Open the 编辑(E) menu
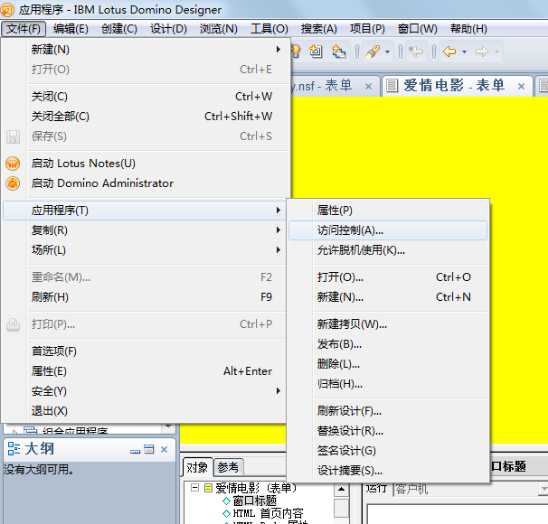Screen dimensions: 548x524 point(71,28)
